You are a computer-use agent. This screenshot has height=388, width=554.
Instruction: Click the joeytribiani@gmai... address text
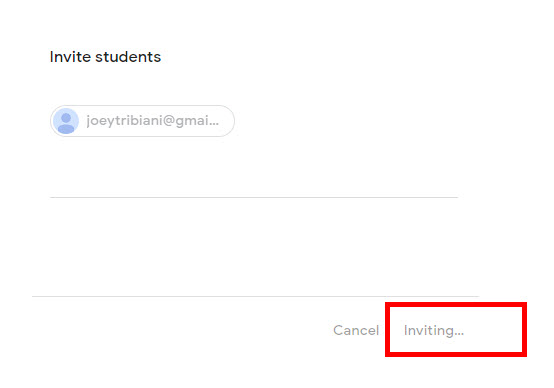tap(152, 121)
